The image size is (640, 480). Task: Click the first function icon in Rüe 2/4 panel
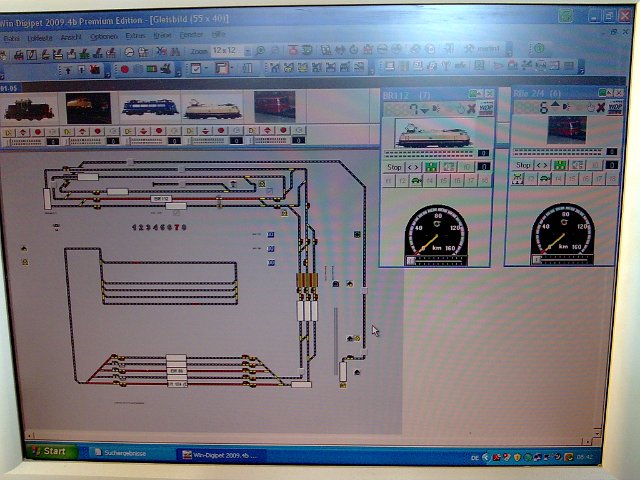coord(518,179)
